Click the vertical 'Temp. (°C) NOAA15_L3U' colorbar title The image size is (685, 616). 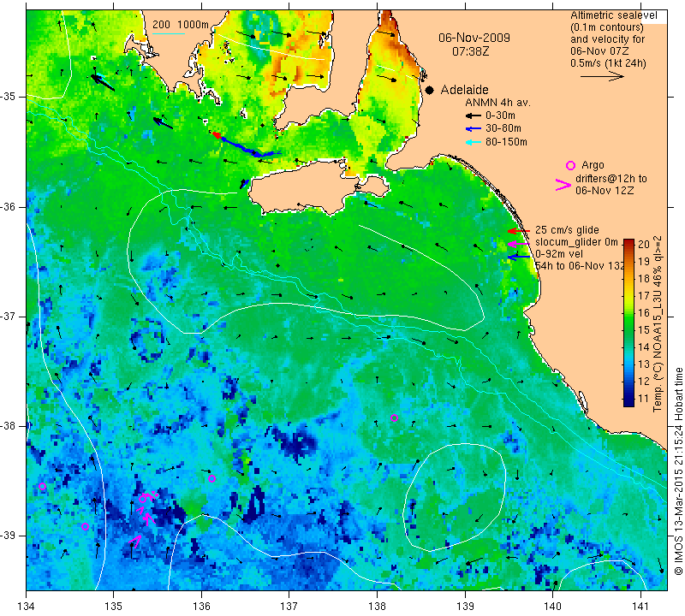pyautogui.click(x=658, y=324)
